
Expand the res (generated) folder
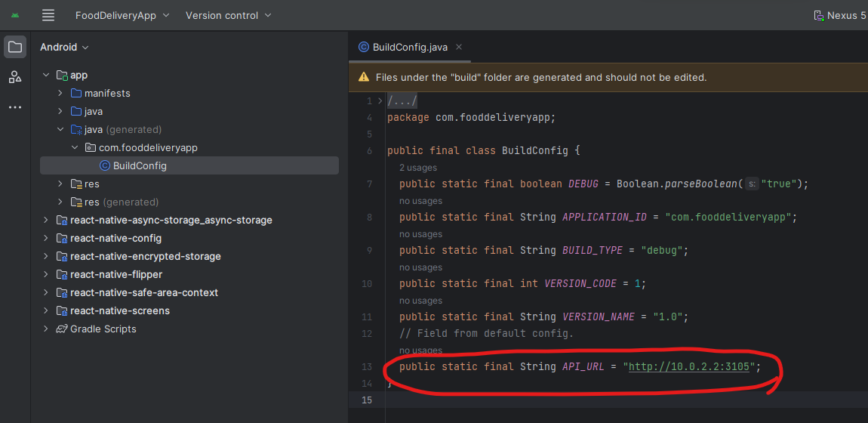click(60, 202)
